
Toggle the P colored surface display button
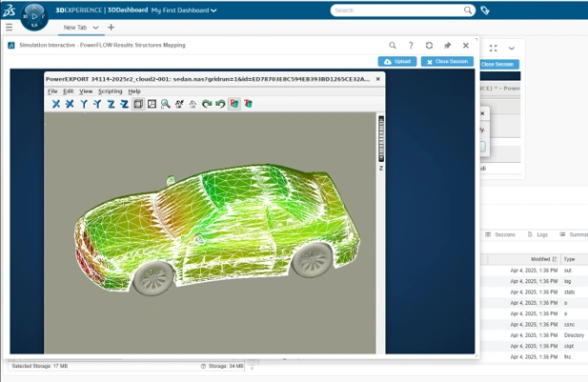pyautogui.click(x=234, y=104)
